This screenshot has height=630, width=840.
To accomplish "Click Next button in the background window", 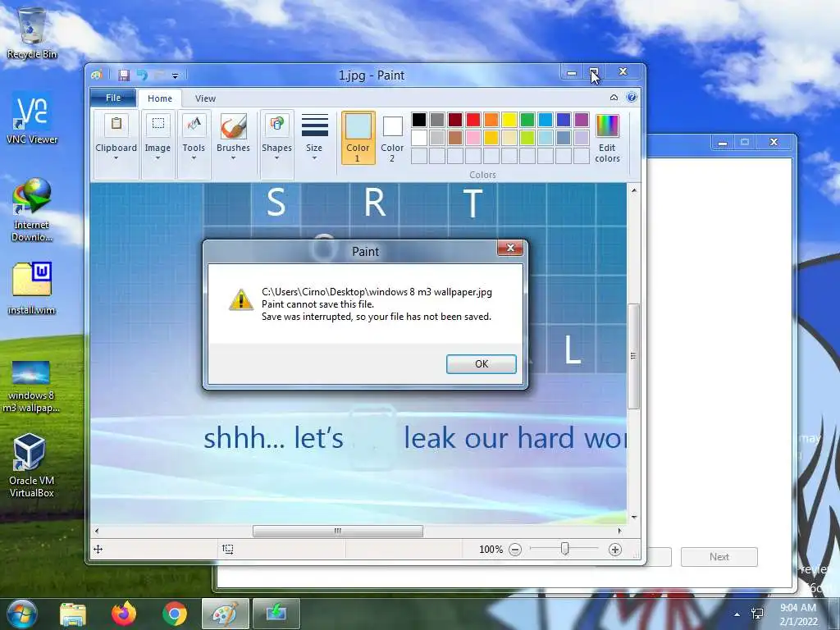I will point(719,557).
